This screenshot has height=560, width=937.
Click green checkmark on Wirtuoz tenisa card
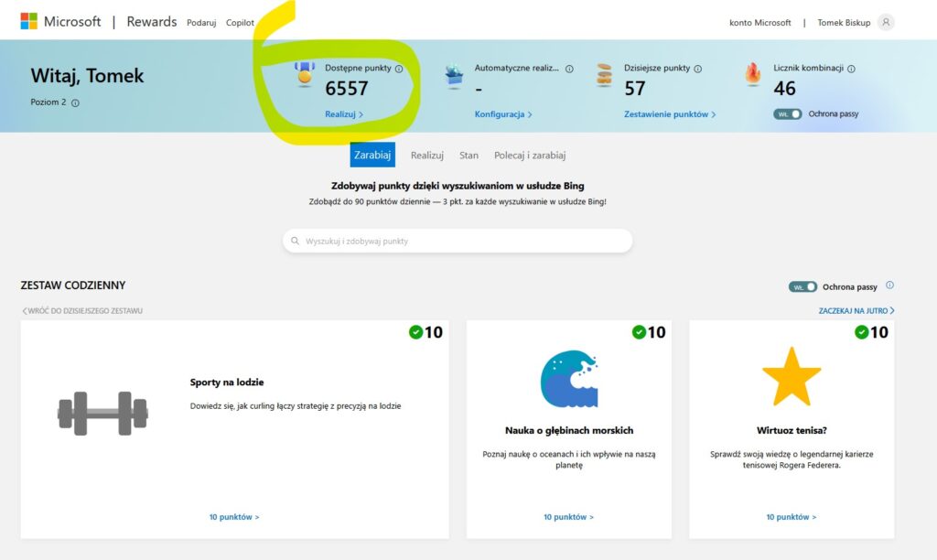[862, 331]
